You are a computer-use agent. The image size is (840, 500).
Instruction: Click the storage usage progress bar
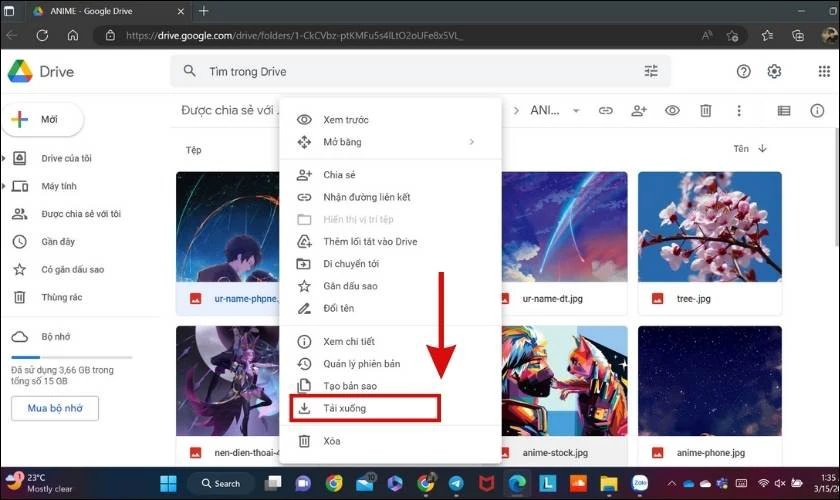71,357
